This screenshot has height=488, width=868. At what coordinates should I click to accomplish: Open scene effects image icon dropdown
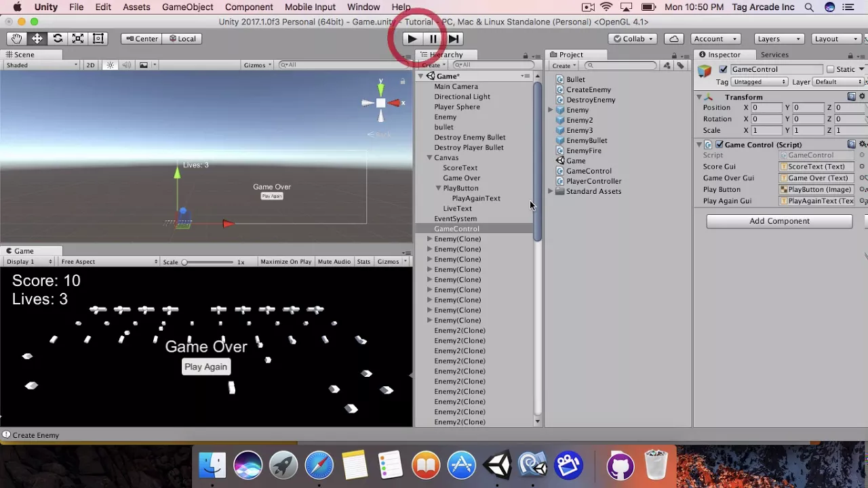(146, 65)
